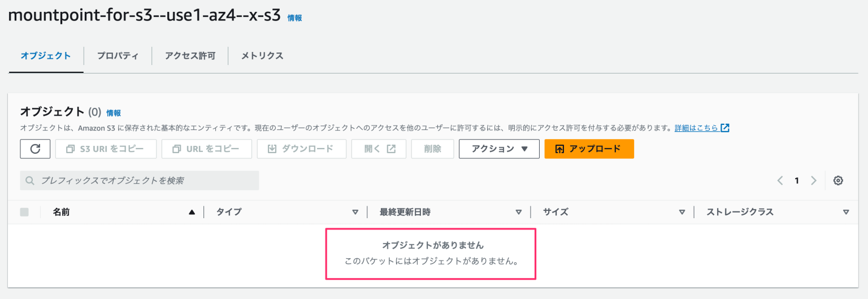The width and height of the screenshot is (868, 299).
Task: Click the bucket name mountpoint-for-s3--use1-az4--x-s3
Action: 145,15
